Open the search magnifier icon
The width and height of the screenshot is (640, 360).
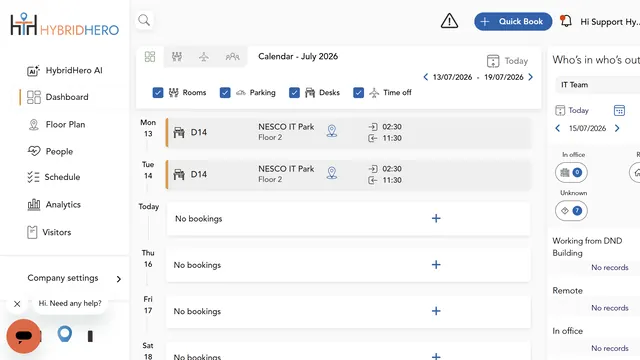144,20
